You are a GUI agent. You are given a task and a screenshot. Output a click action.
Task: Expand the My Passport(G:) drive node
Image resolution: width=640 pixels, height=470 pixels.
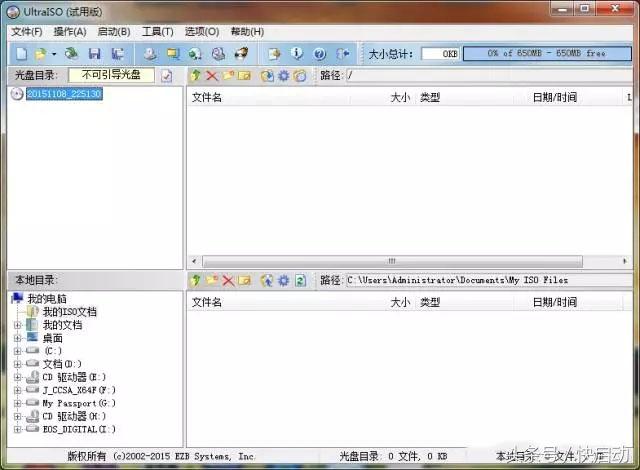point(17,403)
